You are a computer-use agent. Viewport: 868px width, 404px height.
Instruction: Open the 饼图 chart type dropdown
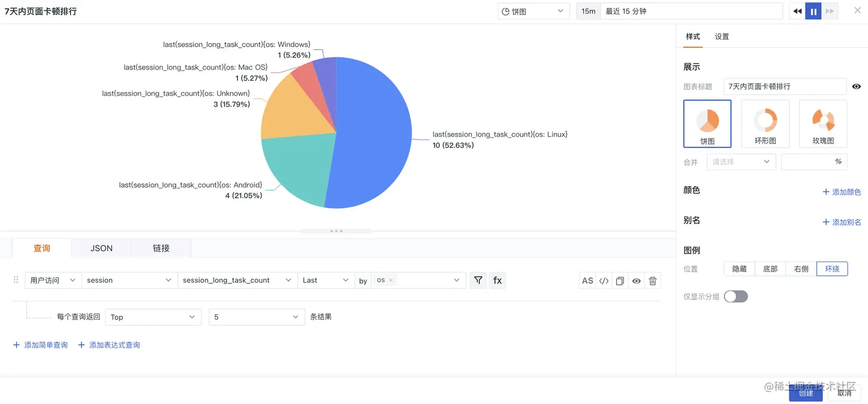coord(533,11)
